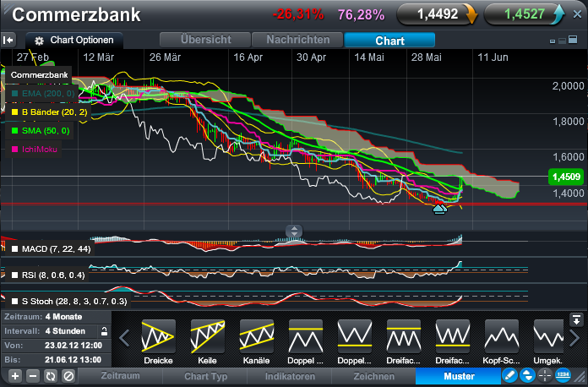This screenshot has height=387, width=588.
Task: Select the Dreifach top pattern icon
Action: tap(404, 336)
